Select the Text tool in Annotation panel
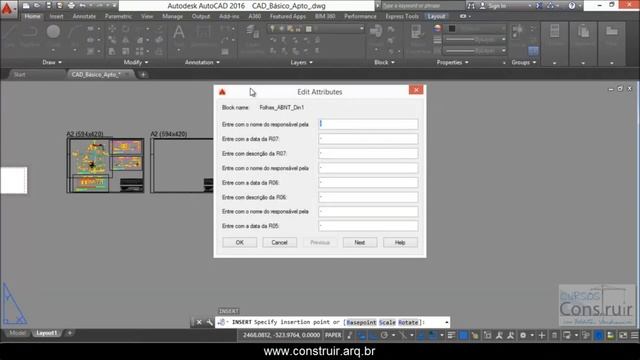 (178, 32)
